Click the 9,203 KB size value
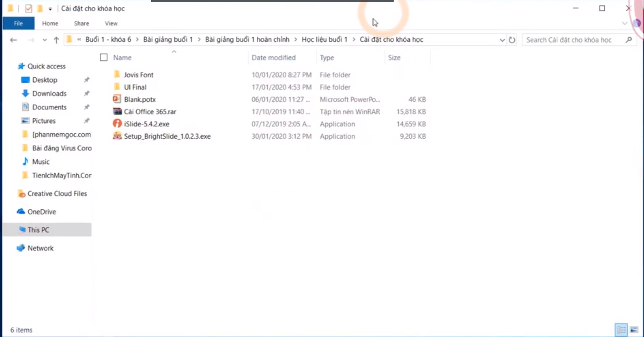The image size is (644, 337). (413, 136)
